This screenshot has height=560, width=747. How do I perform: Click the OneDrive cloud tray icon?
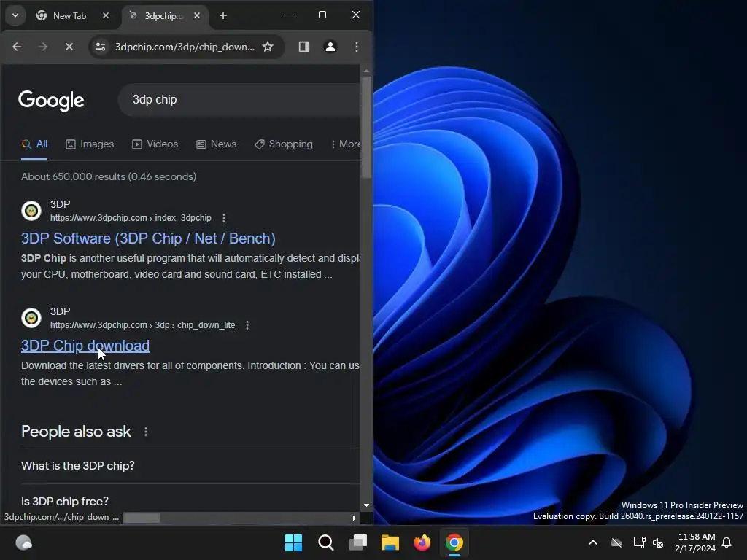coord(616,542)
